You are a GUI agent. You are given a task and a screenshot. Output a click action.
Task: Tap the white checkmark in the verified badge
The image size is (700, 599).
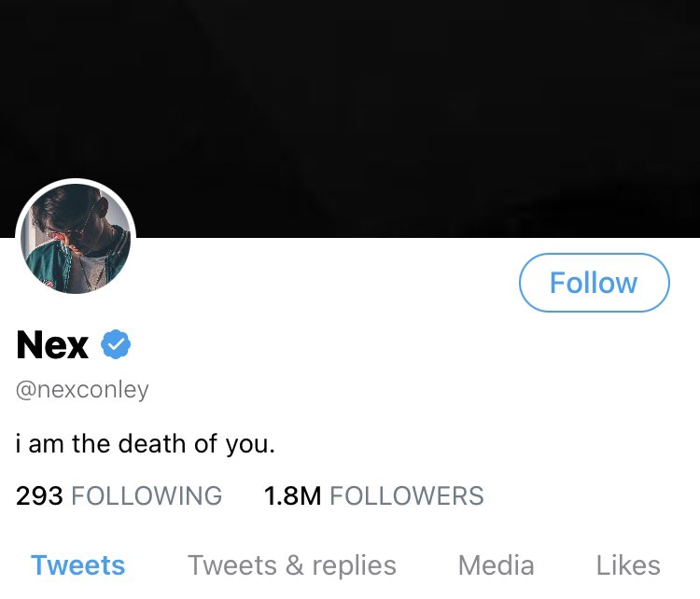coord(116,344)
